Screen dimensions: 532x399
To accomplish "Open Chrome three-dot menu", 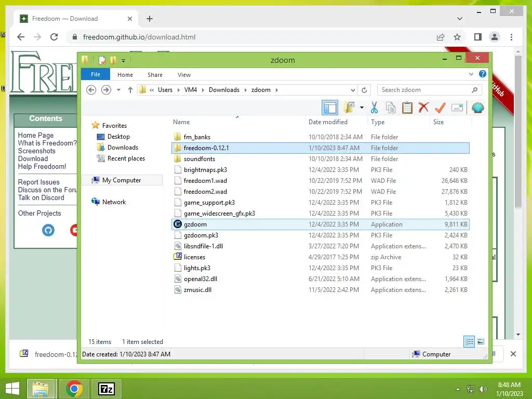I will pyautogui.click(x=511, y=37).
